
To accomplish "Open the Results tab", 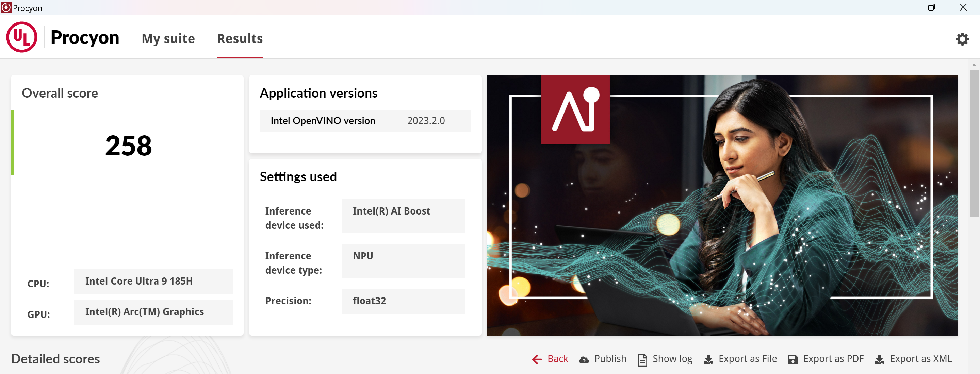I will point(240,39).
